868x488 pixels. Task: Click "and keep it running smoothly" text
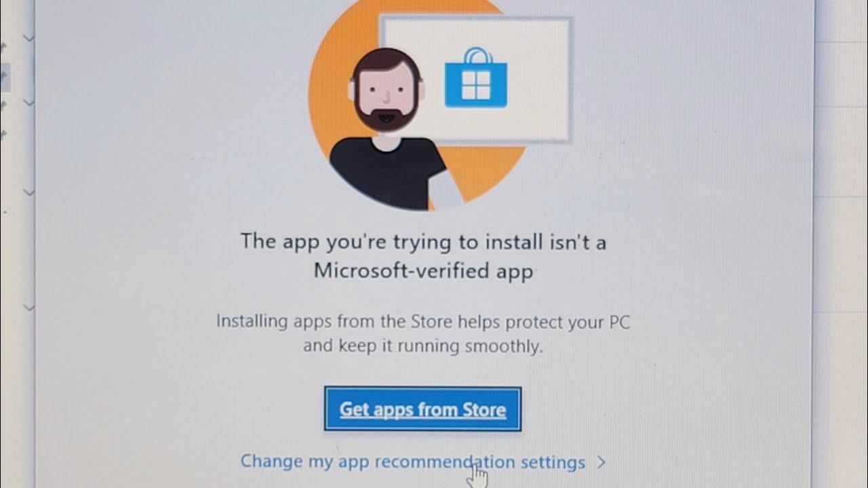(x=423, y=346)
